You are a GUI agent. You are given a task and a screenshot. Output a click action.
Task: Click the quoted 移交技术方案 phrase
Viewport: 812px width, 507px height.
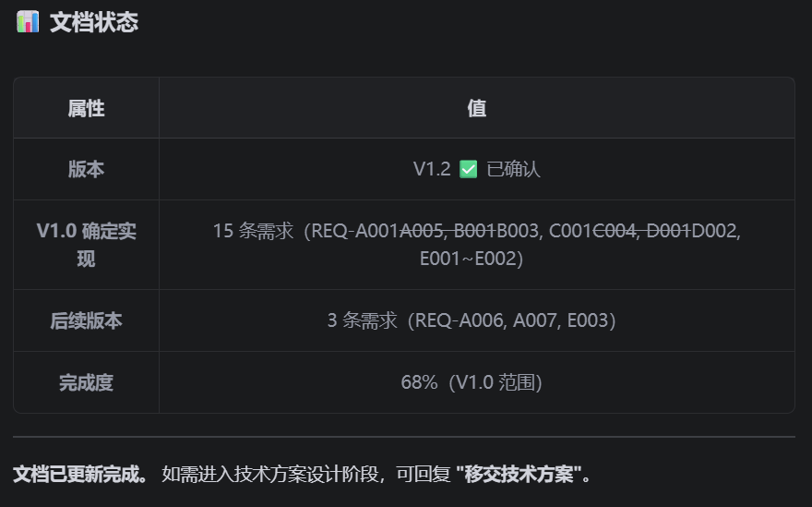click(x=524, y=476)
